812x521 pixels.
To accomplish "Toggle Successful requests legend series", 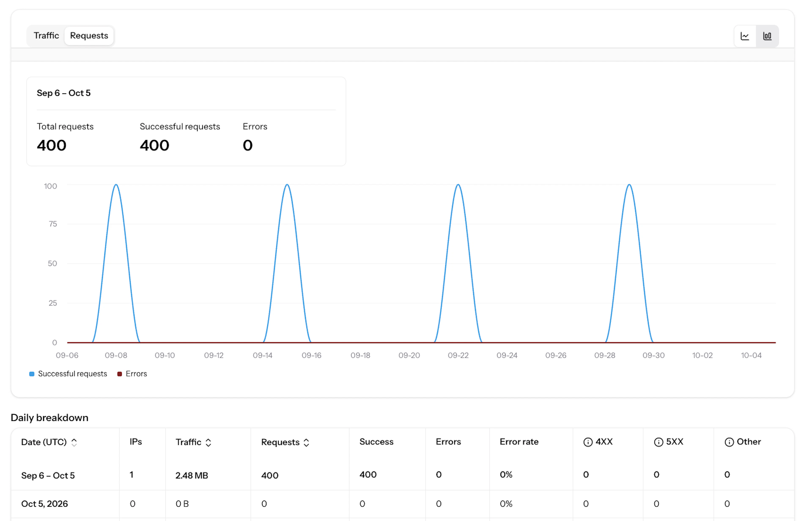I will 68,374.
